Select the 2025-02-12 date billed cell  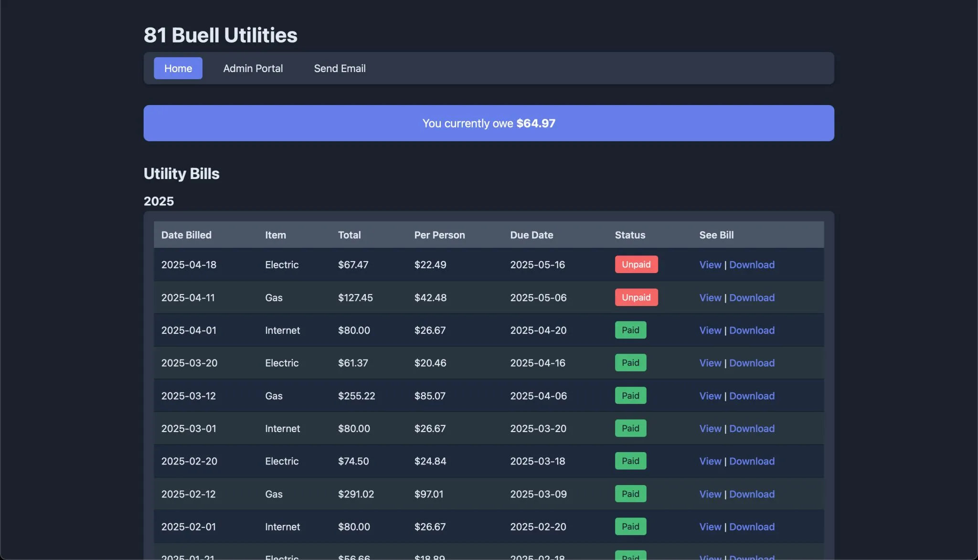(x=188, y=494)
